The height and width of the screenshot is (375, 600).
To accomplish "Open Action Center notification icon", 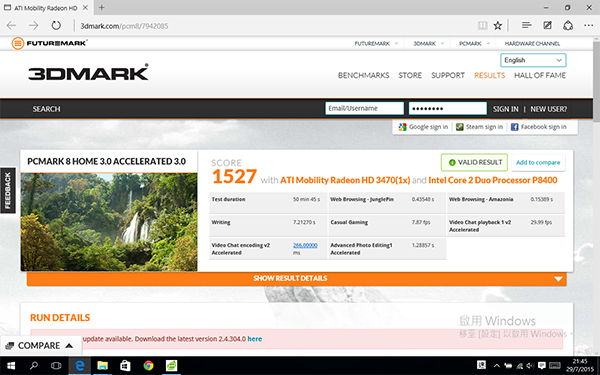I will [x=541, y=366].
